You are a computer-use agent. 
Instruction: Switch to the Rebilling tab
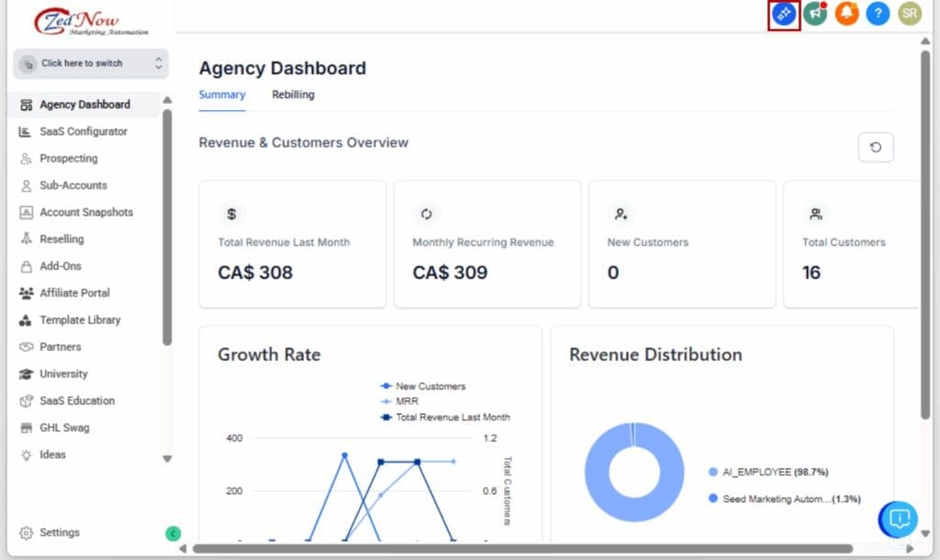(292, 95)
